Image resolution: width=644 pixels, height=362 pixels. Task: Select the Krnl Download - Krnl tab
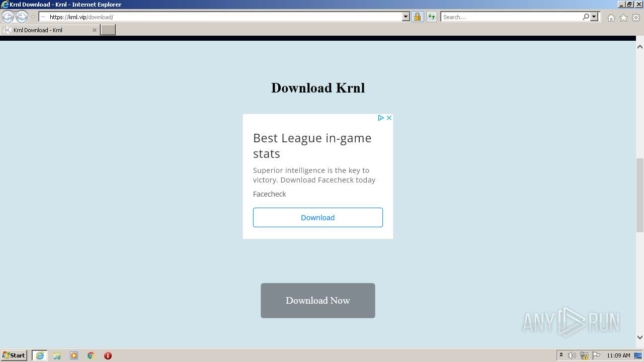[x=50, y=30]
